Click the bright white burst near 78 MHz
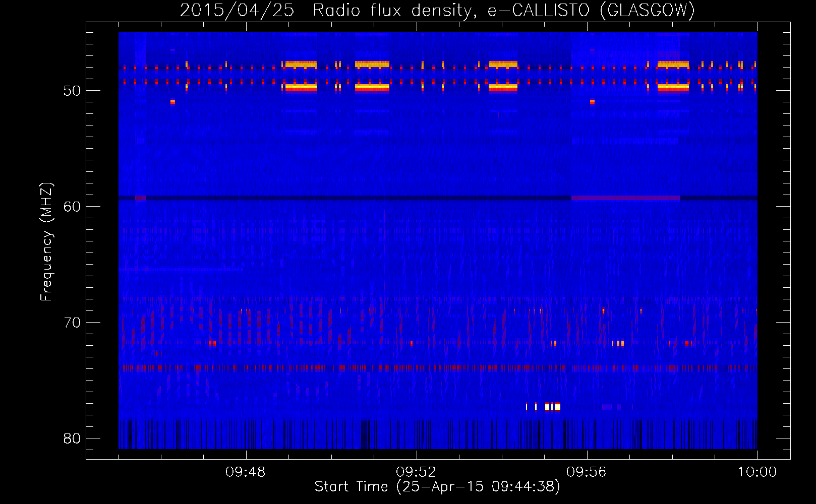This screenshot has height=504, width=816. coord(552,407)
